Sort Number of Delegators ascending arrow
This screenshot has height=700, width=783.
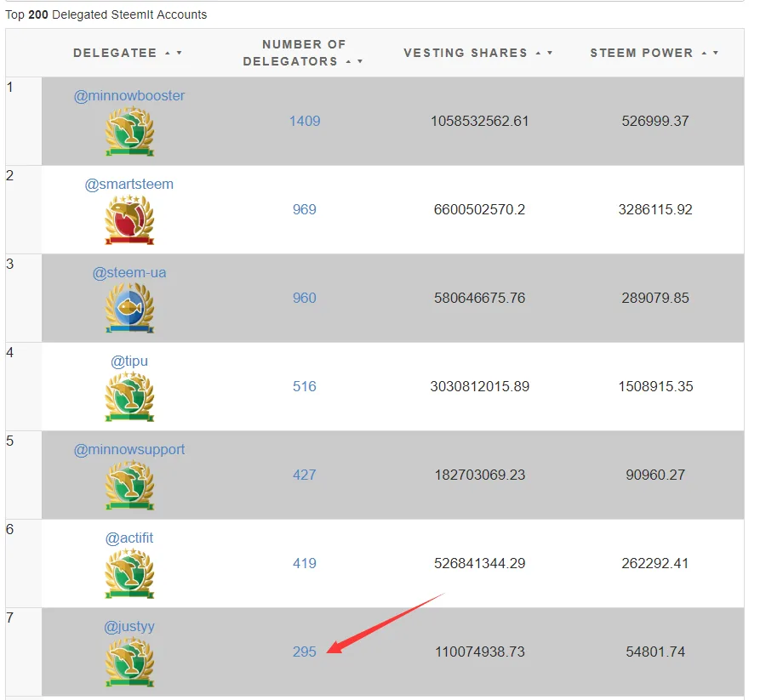point(349,61)
